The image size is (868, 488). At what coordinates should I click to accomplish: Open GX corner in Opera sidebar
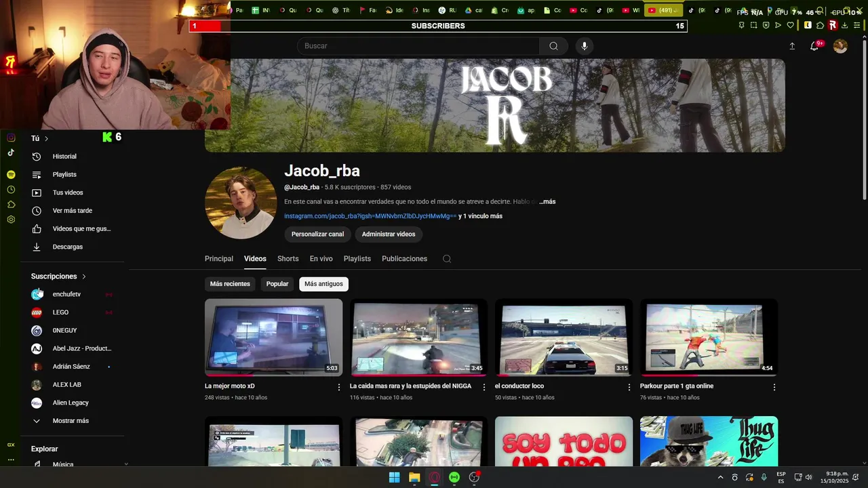pos(11,445)
